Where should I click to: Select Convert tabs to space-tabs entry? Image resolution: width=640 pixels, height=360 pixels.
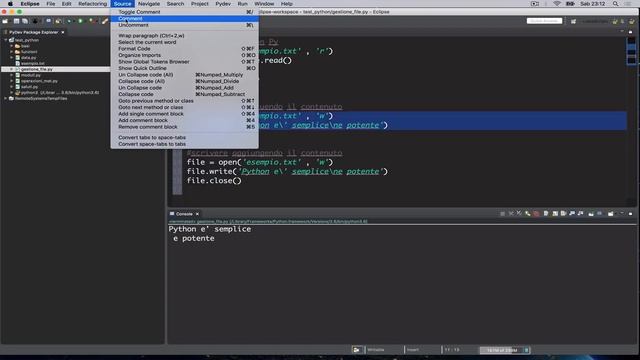click(184, 138)
